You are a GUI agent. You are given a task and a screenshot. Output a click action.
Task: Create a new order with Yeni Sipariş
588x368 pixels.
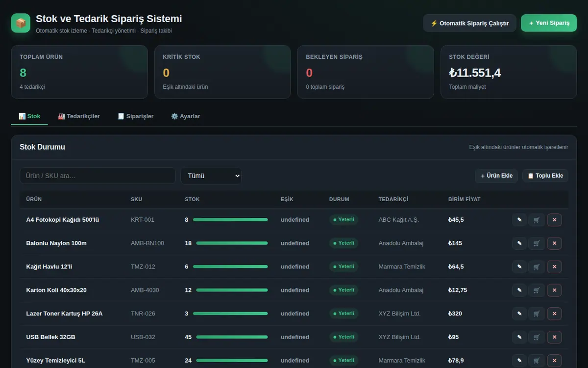549,23
